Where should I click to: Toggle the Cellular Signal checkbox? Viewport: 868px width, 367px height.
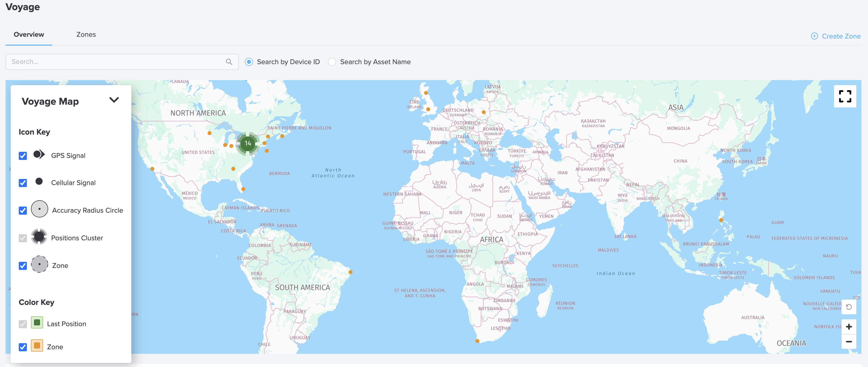(23, 183)
